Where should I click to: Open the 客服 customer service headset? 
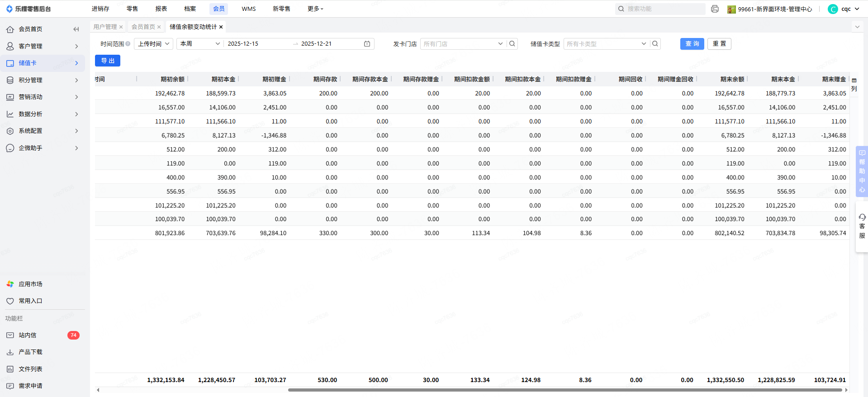[862, 227]
